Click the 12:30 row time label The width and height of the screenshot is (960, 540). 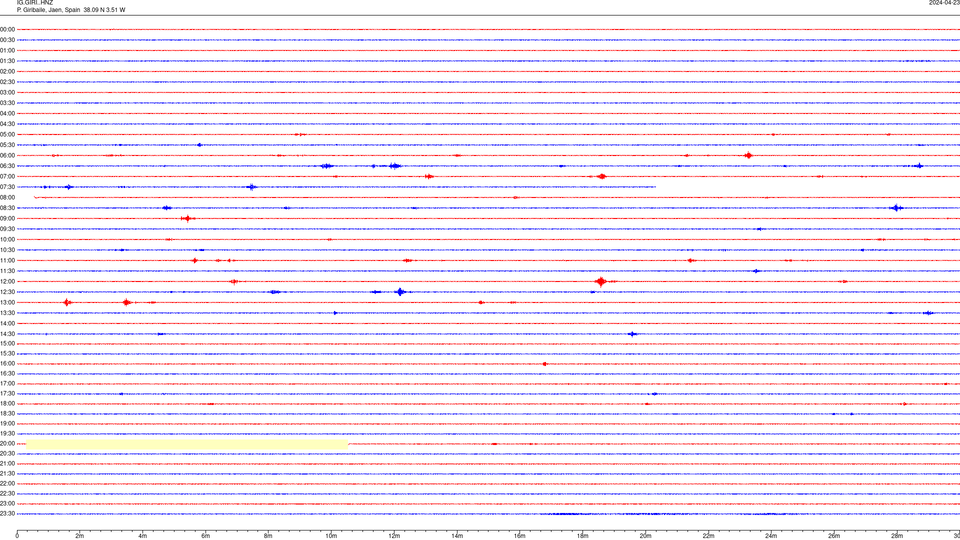tap(7, 292)
